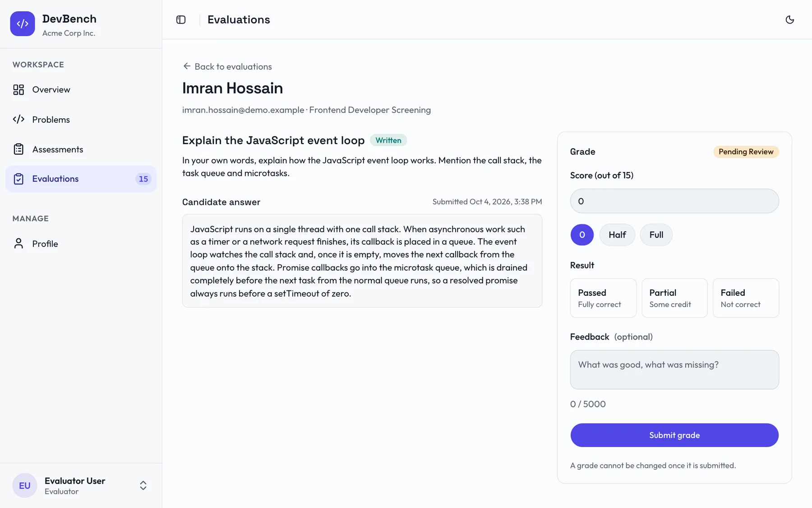812x508 pixels.
Task: Return via Back to evaluations link
Action: click(227, 66)
